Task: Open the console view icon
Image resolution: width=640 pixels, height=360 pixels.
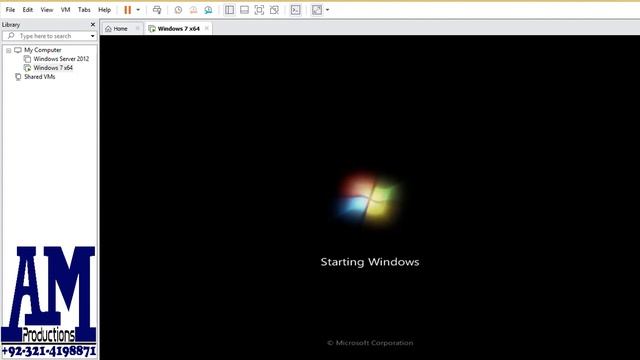Action: (296, 10)
